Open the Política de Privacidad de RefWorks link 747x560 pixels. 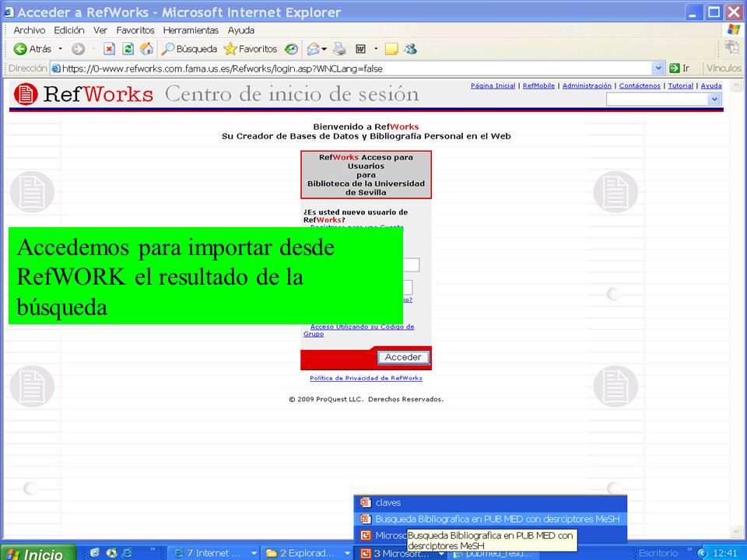366,378
